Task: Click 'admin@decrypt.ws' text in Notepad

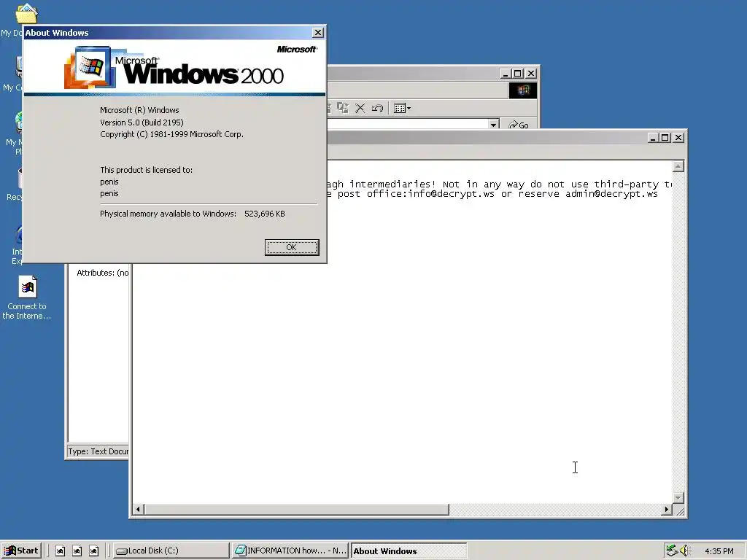Action: click(x=612, y=194)
